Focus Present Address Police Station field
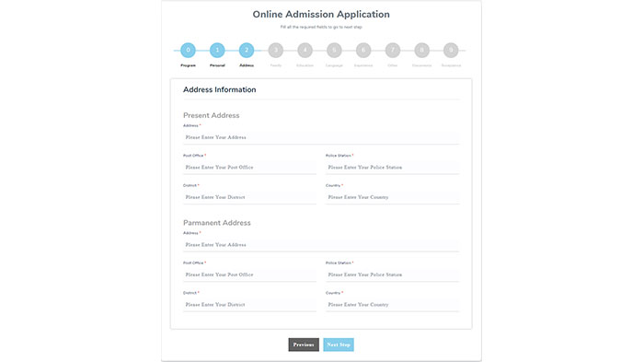Viewport: 644px width, 362px height. point(392,168)
